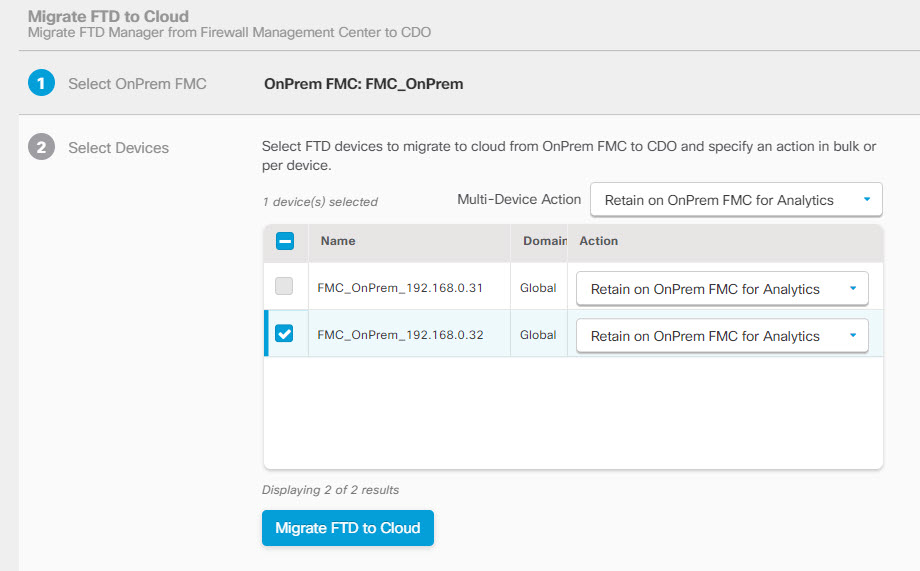Go to the Select OnPrem FMC step
The image size is (920, 571).
click(x=137, y=84)
